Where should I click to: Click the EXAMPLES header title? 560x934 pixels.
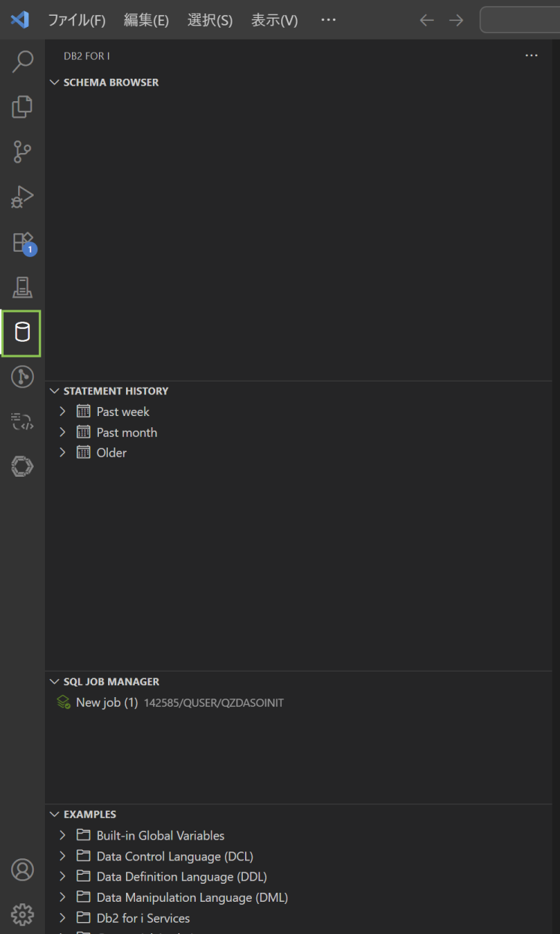click(90, 814)
